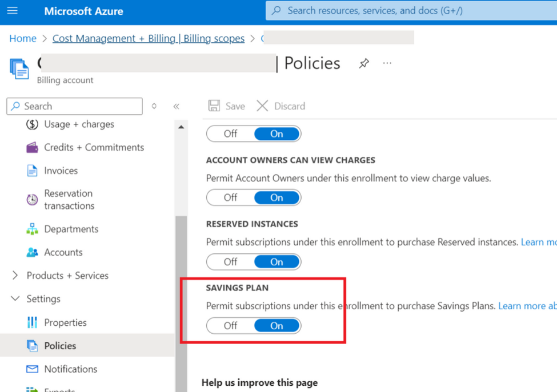Open the more options ellipsis next to Policies
The height and width of the screenshot is (392, 557).
pos(387,63)
